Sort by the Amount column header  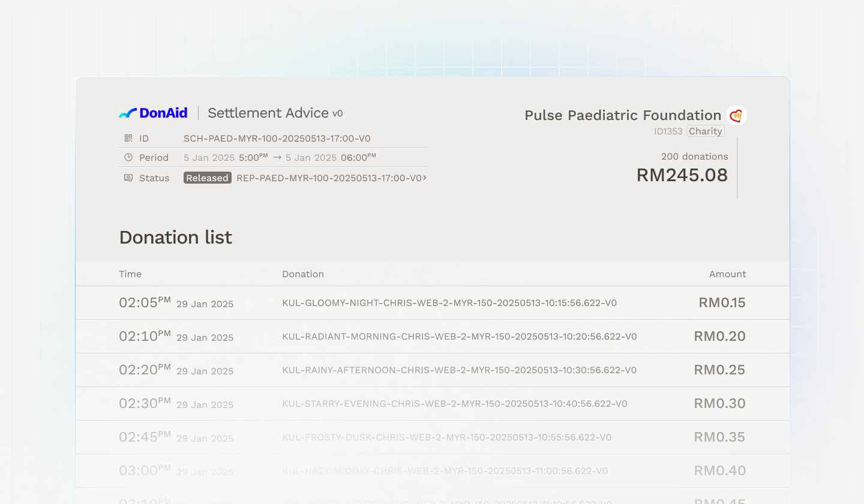[x=727, y=274]
